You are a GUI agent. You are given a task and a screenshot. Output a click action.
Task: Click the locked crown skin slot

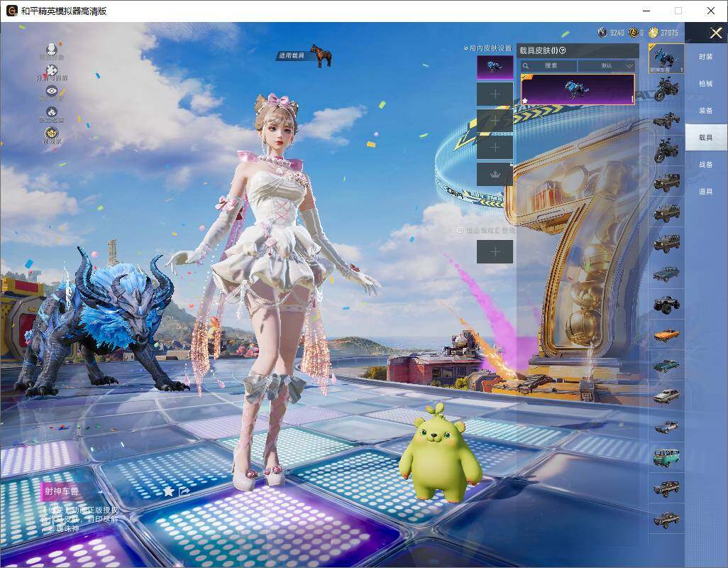click(x=495, y=175)
